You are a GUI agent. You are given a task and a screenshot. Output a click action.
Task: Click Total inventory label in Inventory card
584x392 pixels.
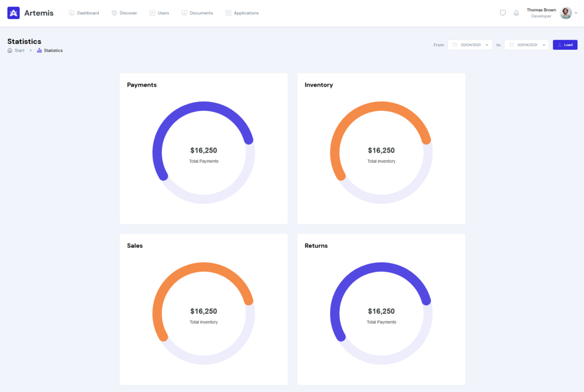[381, 161]
